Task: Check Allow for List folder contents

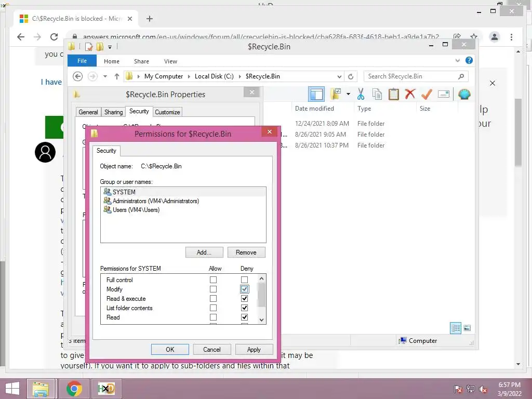Action: tap(213, 308)
